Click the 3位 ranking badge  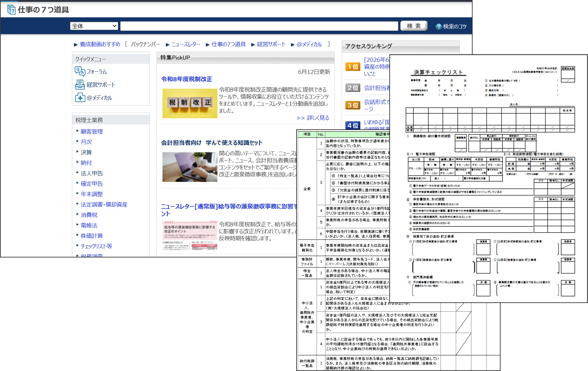coord(353,105)
